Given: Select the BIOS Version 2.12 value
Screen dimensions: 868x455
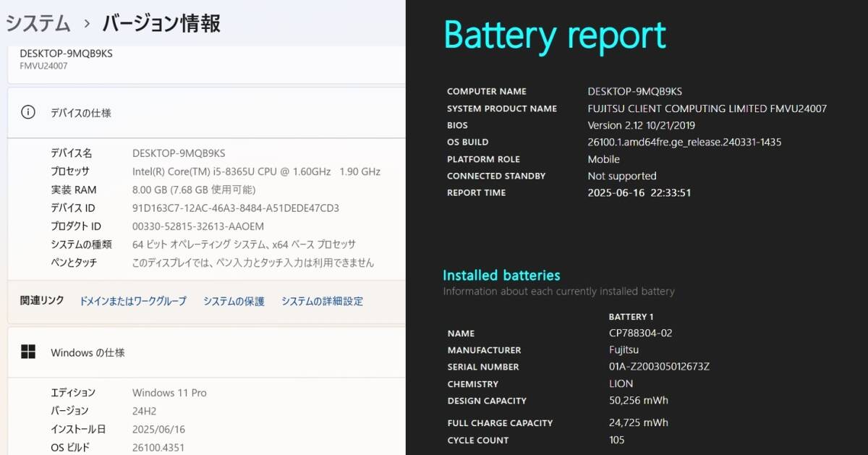Looking at the screenshot, I should [x=641, y=125].
